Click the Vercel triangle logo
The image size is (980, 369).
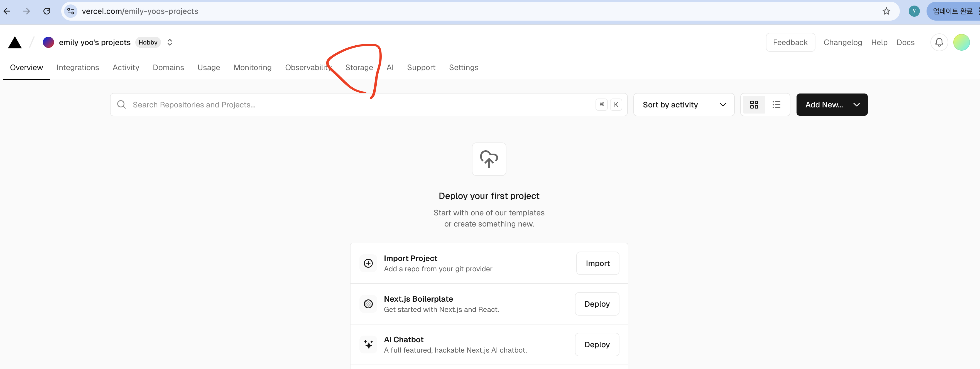pyautogui.click(x=15, y=43)
